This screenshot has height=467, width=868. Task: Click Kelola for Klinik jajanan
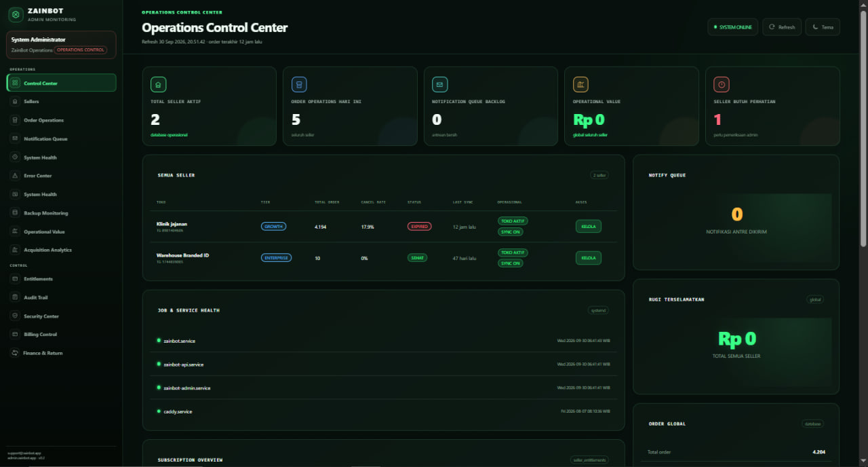pyautogui.click(x=588, y=227)
